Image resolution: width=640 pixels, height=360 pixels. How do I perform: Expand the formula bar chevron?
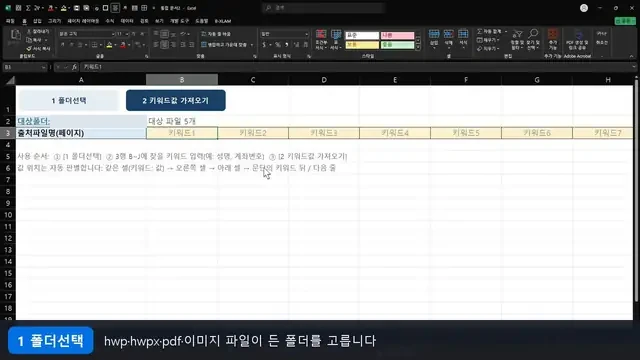tap(634, 67)
